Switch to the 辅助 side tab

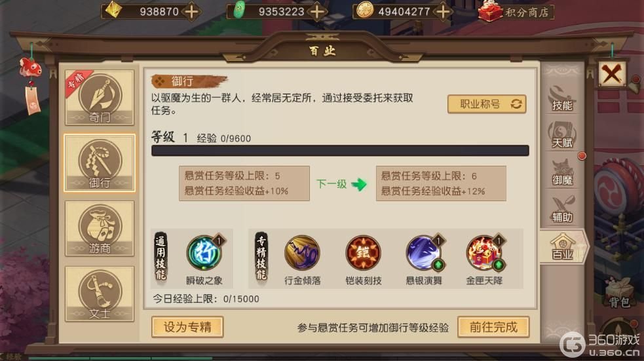562,210
